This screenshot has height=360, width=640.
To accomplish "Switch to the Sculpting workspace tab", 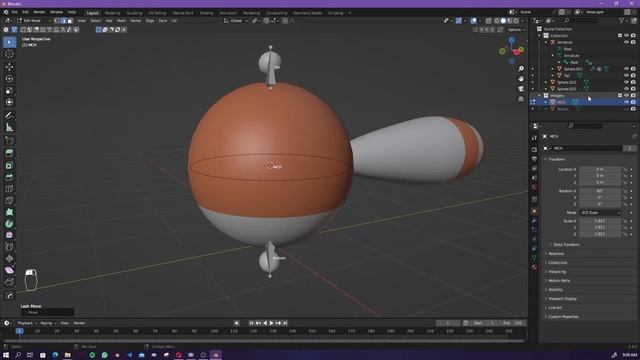I will (x=134, y=13).
